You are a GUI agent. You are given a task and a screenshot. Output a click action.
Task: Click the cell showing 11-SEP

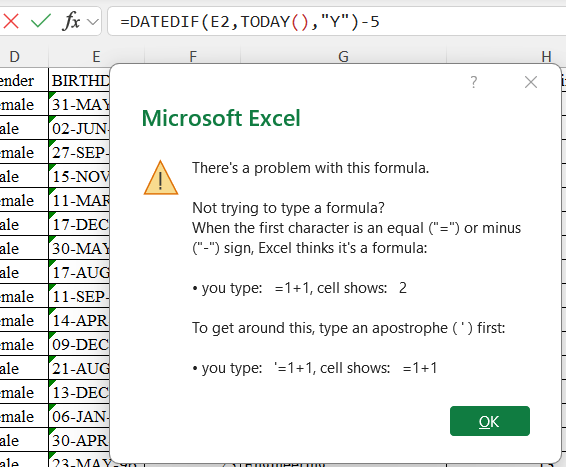tap(79, 296)
